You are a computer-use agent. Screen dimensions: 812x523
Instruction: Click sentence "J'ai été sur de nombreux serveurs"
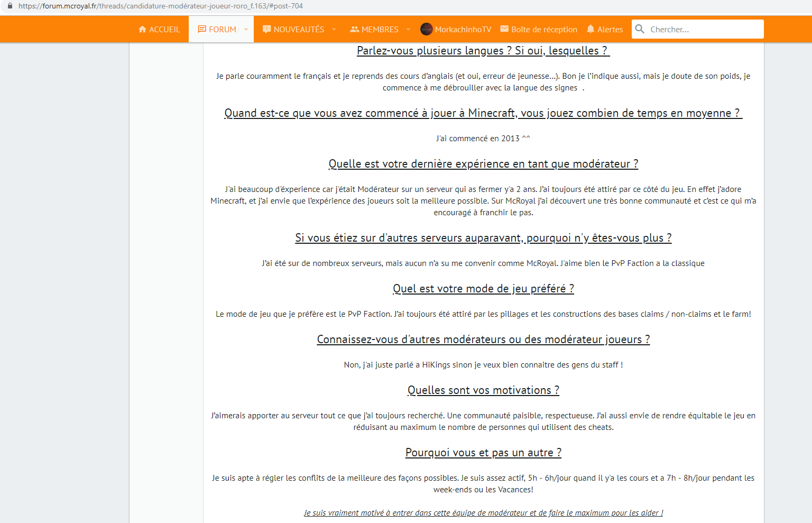tap(483, 263)
